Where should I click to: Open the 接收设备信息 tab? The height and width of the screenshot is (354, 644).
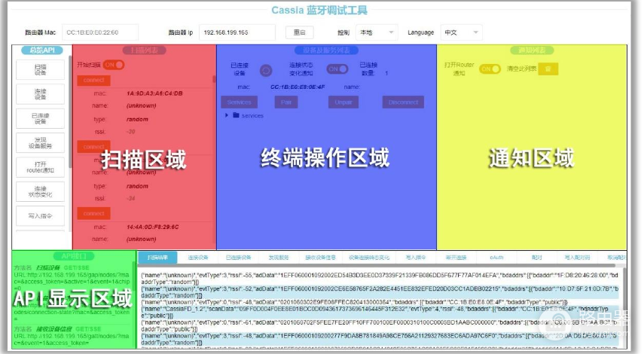(320, 258)
